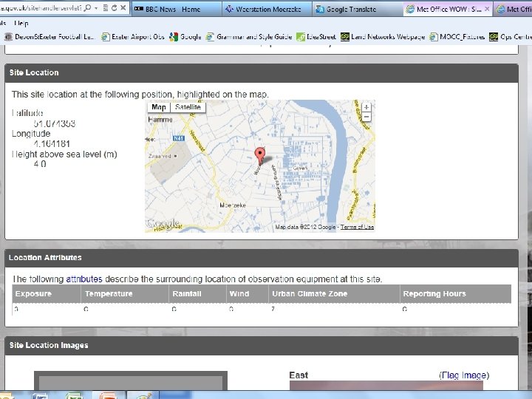Click the height above sea level value

pyautogui.click(x=40, y=164)
